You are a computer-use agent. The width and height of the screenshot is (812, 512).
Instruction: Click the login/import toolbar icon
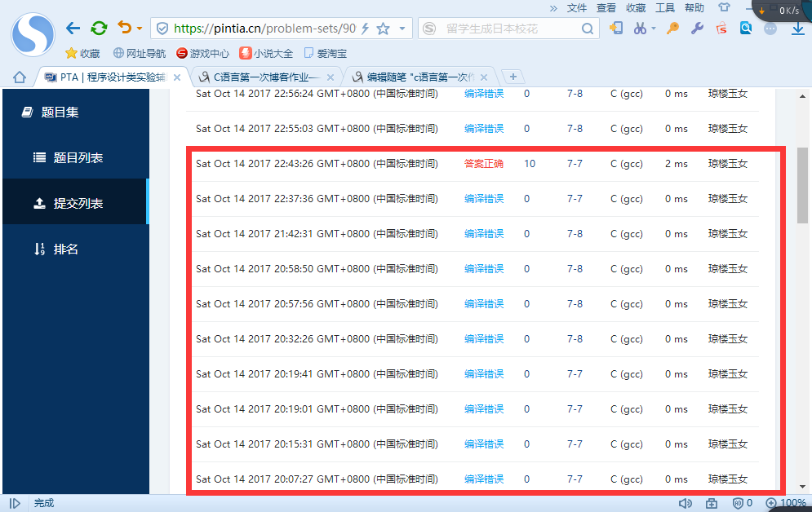[x=615, y=28]
